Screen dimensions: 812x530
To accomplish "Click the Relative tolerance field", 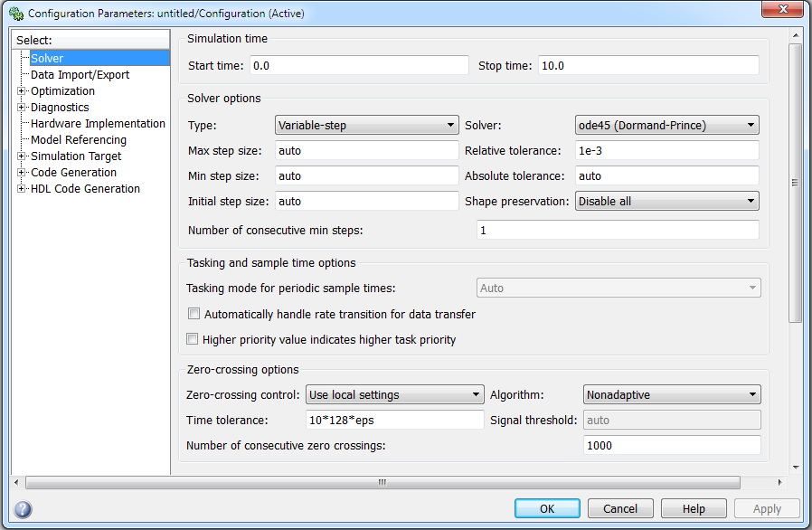I will tap(667, 151).
